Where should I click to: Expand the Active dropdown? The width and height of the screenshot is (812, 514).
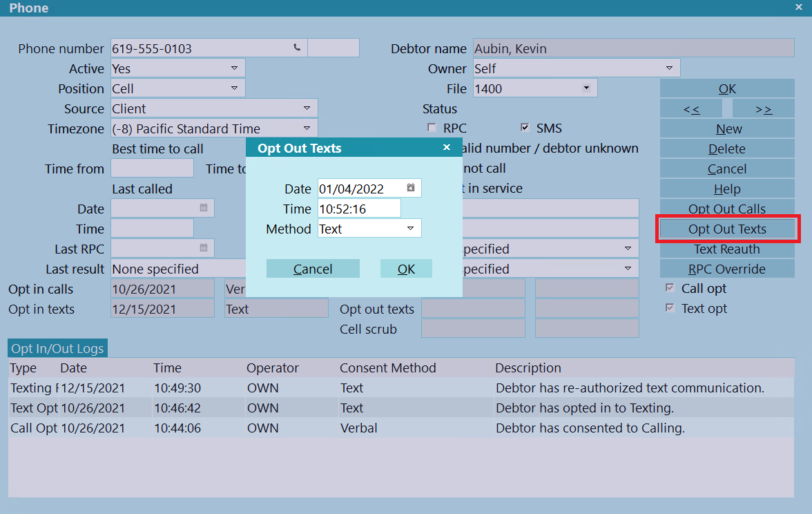pyautogui.click(x=235, y=68)
